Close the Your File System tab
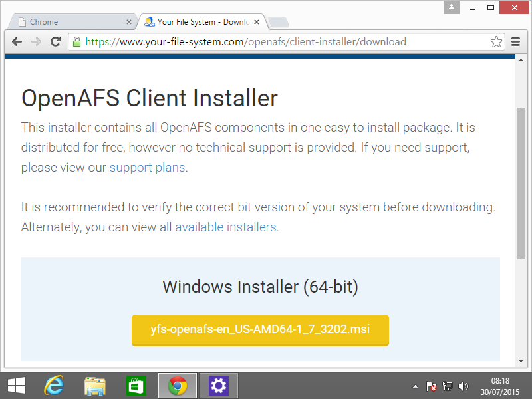The height and width of the screenshot is (399, 532). (x=257, y=22)
